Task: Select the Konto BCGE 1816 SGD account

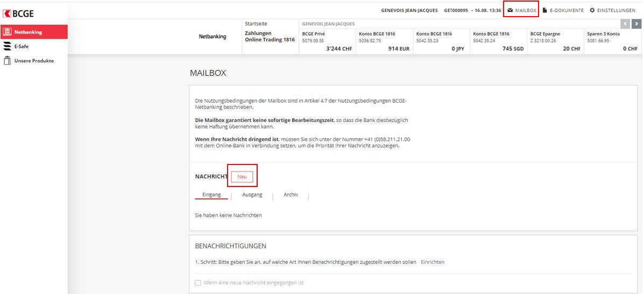Action: 499,42
